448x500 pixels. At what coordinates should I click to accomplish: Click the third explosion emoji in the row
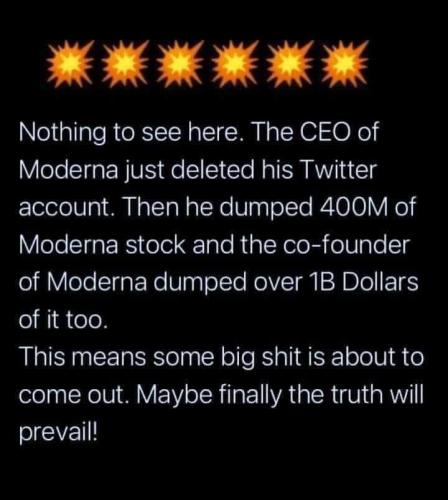point(180,64)
